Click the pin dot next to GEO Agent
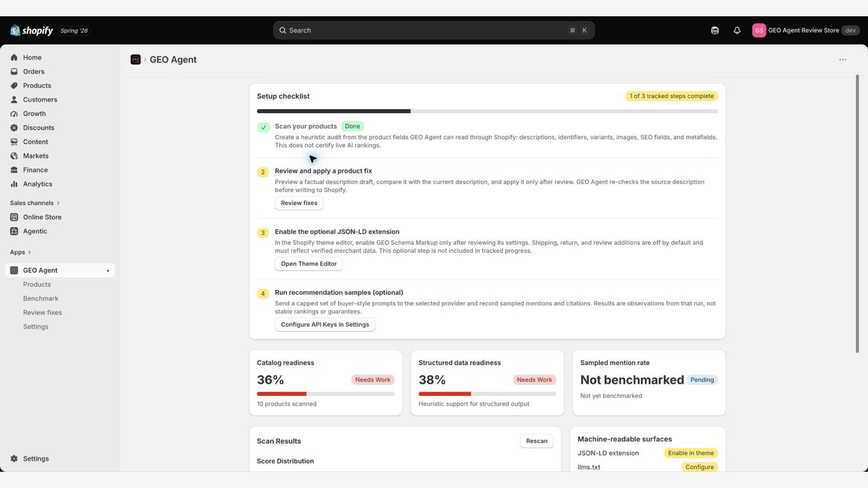The image size is (868, 488). point(108,271)
